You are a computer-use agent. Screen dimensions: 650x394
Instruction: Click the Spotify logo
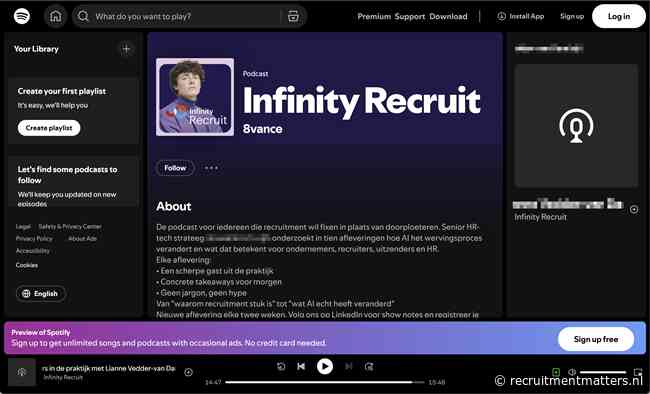click(22, 16)
